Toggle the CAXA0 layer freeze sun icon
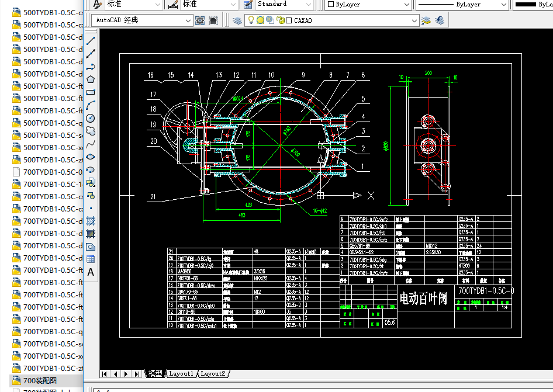The image size is (553, 392). (x=260, y=20)
